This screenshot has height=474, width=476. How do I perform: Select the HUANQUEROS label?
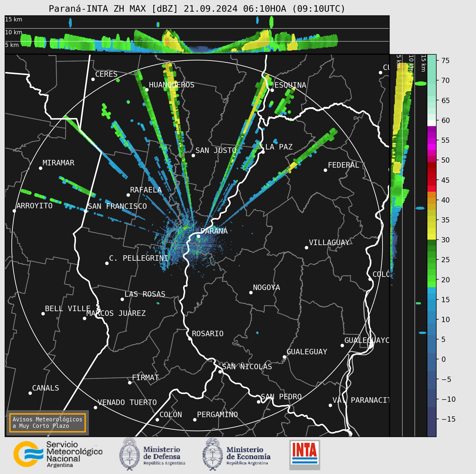coord(172,85)
